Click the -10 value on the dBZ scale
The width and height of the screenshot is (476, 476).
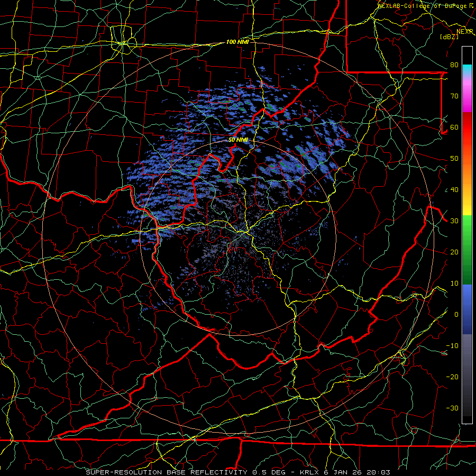(452, 345)
